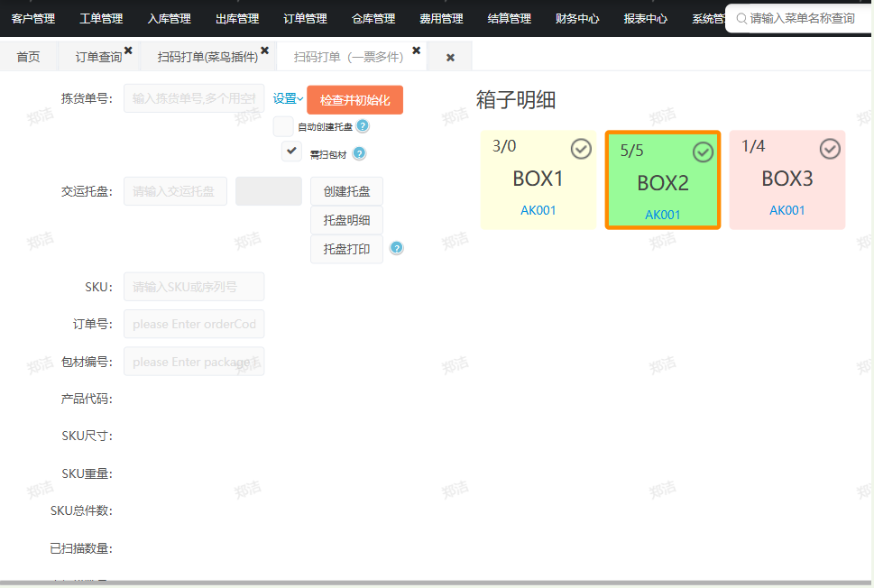Click the BOX1 check circle icon
The image size is (874, 588).
[x=581, y=149]
